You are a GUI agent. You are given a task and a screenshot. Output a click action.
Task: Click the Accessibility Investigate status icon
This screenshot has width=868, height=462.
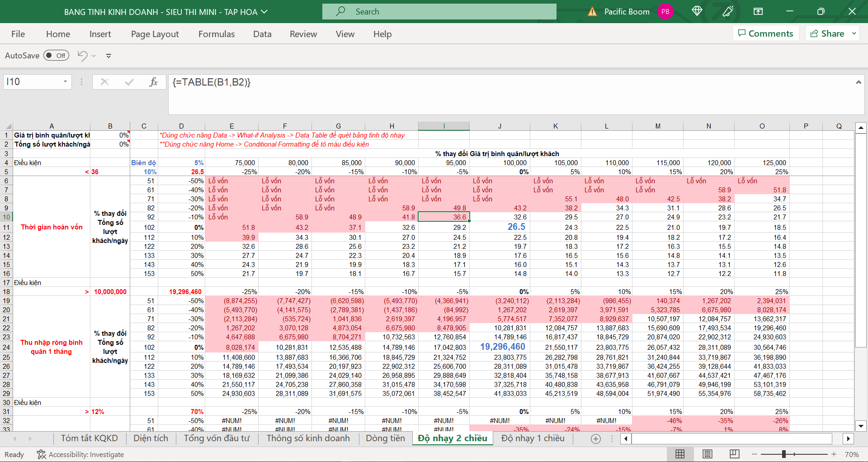pyautogui.click(x=42, y=454)
